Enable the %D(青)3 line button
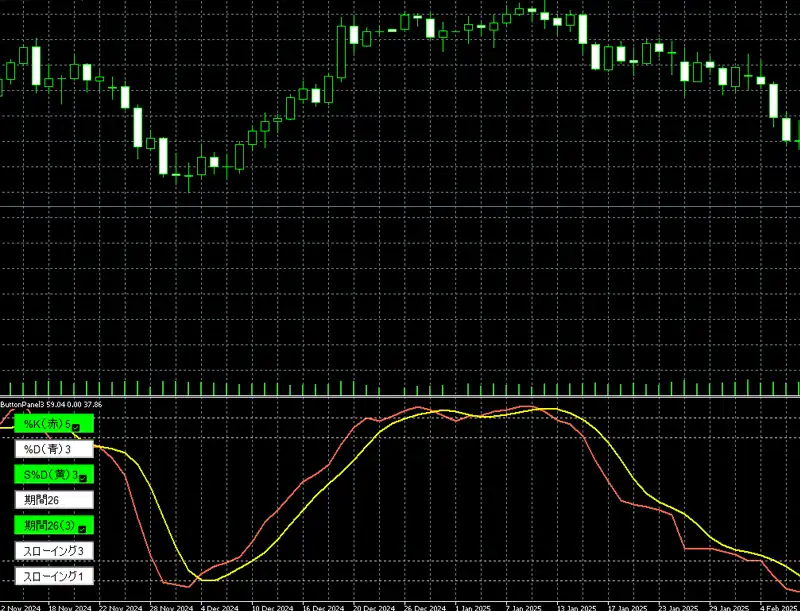 [53, 449]
